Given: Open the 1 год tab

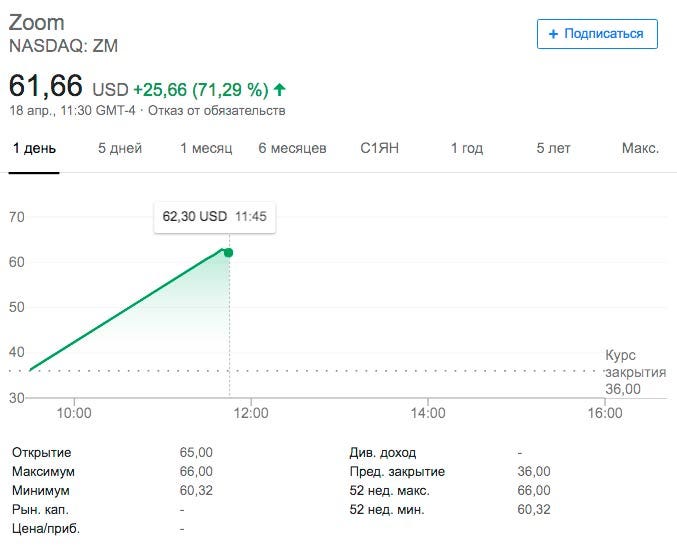Looking at the screenshot, I should [467, 148].
